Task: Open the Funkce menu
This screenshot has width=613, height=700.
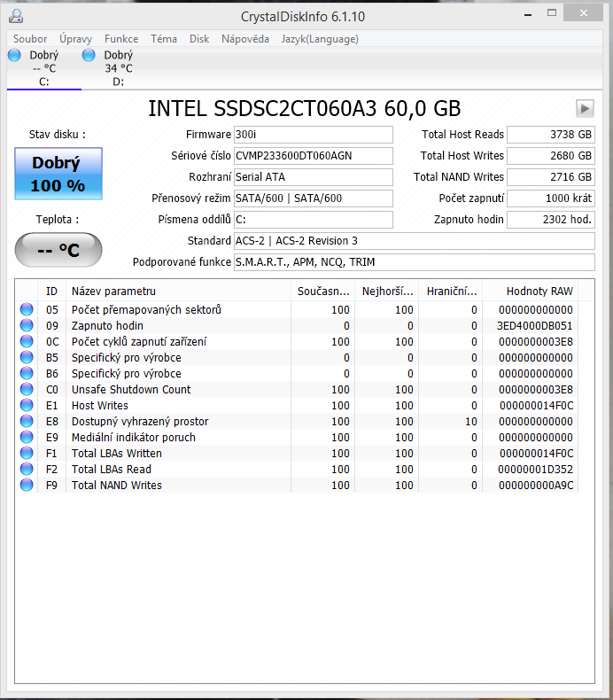Action: tap(121, 39)
